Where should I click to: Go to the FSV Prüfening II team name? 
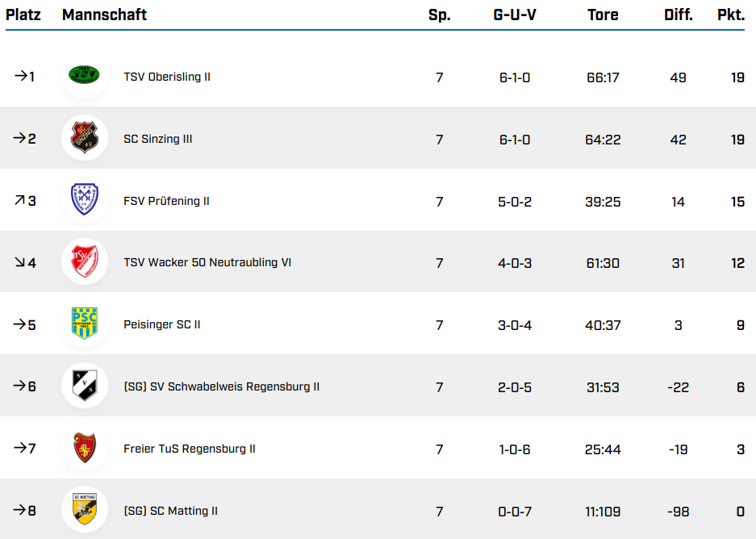(166, 201)
